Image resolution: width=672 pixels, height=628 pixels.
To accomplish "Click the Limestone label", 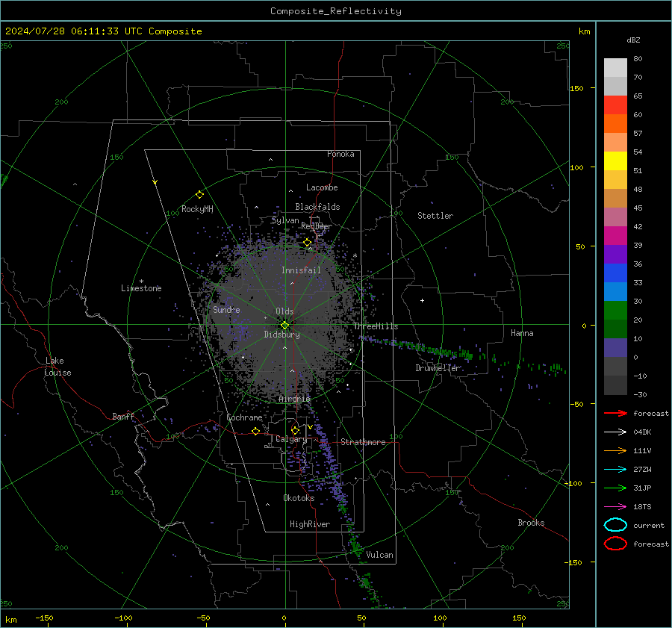I will pos(141,288).
